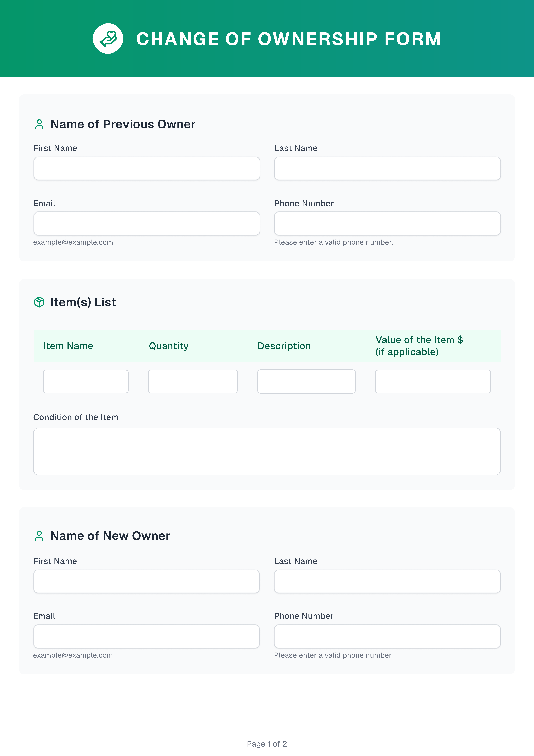Click the Item Name input box
The width and height of the screenshot is (534, 756).
click(86, 381)
